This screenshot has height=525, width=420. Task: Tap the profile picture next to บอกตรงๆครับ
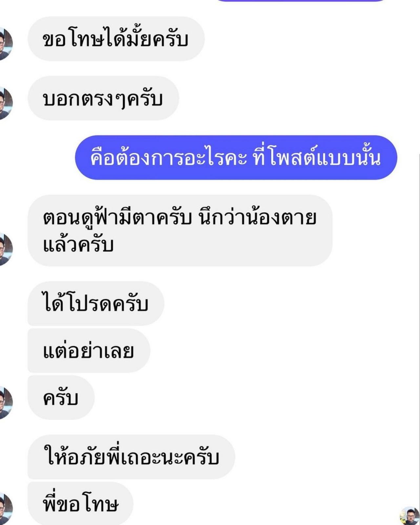pos(6,103)
